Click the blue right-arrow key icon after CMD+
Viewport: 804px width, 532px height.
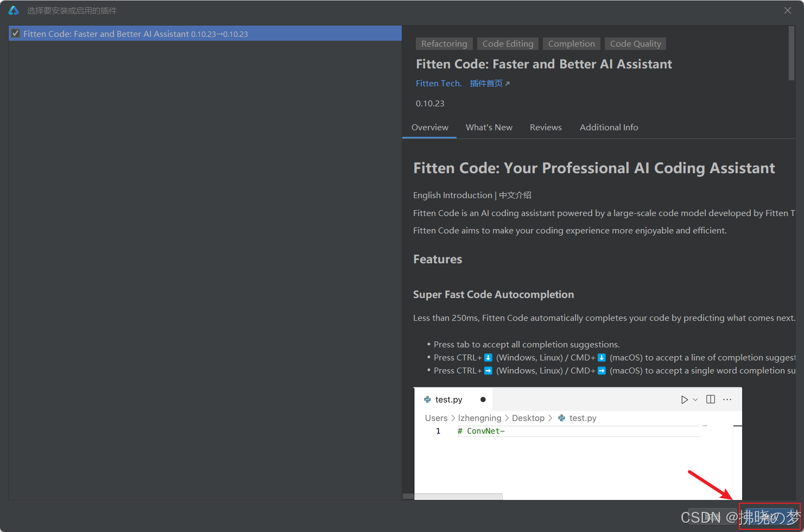[602, 370]
